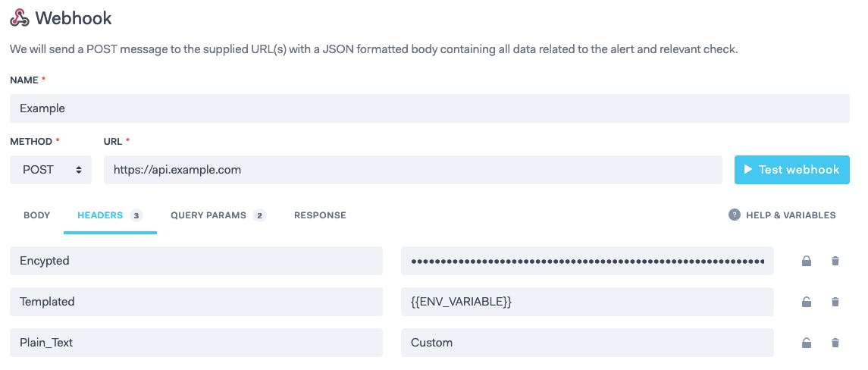This screenshot has width=868, height=370.
Task: Toggle the lock on the Encypted header
Action: tap(807, 261)
